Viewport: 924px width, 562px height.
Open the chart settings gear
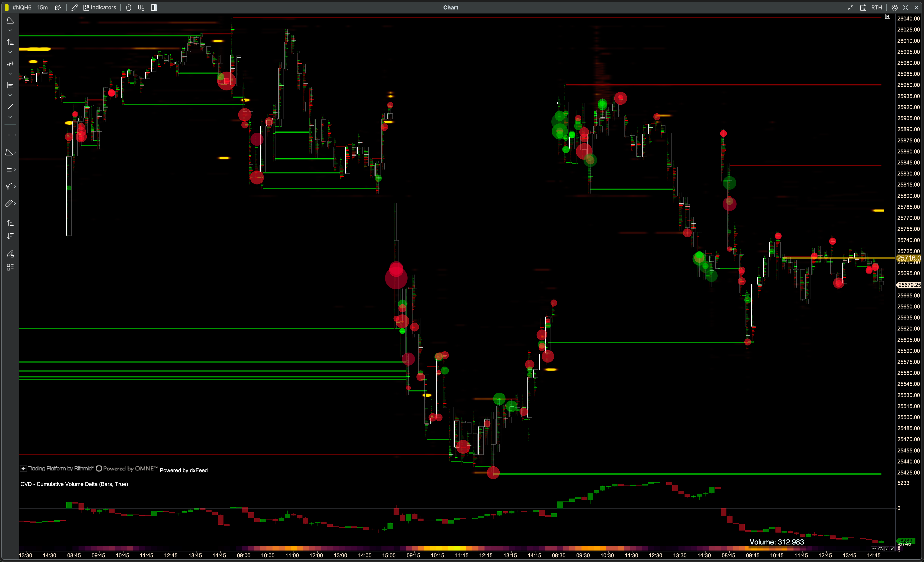(x=894, y=7)
